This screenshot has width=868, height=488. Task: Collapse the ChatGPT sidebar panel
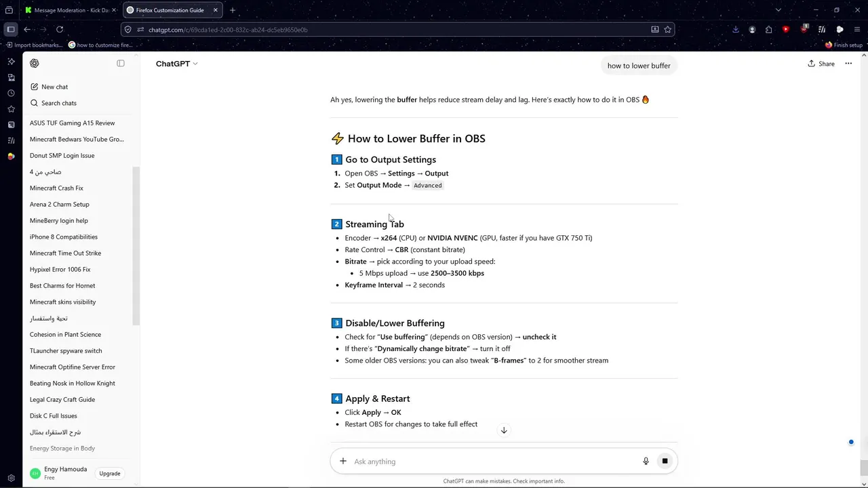pos(121,63)
